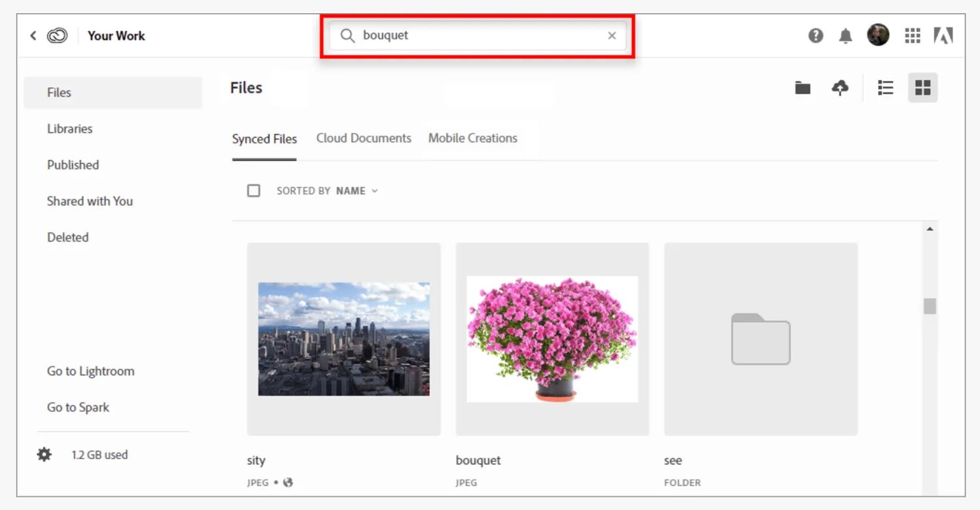The width and height of the screenshot is (980, 510).
Task: Click the cloud upload icon
Action: pos(840,88)
